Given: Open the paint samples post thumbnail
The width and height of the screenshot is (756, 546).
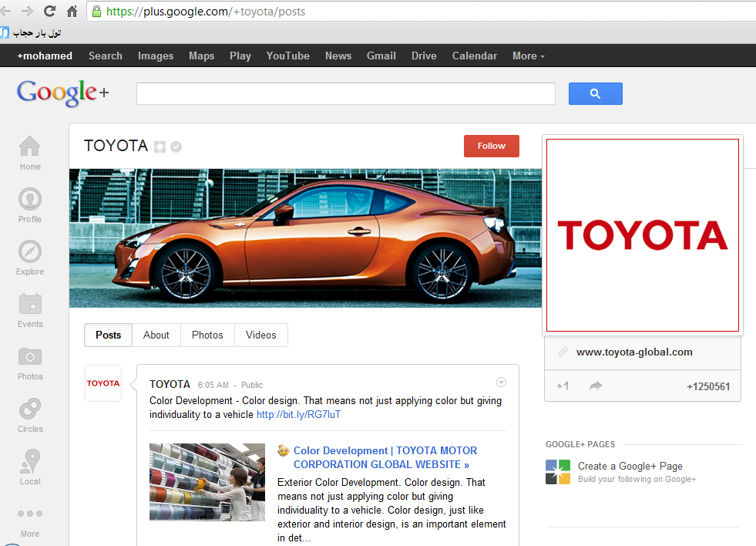Looking at the screenshot, I should point(207,482).
